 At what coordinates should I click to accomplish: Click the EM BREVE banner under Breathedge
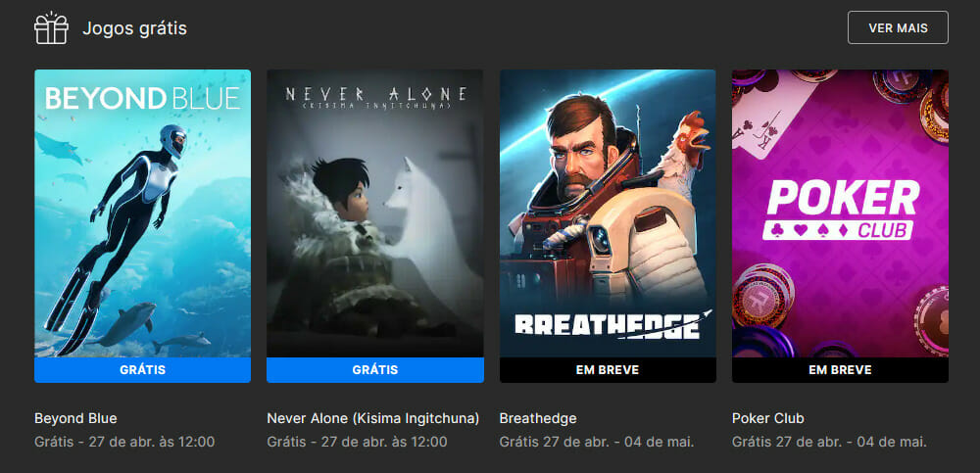(608, 370)
